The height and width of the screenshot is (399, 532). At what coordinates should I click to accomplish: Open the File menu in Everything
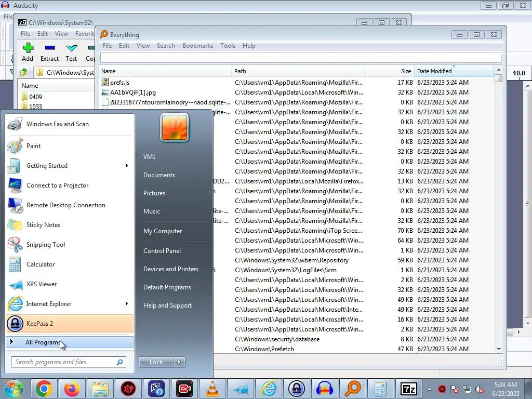point(107,46)
